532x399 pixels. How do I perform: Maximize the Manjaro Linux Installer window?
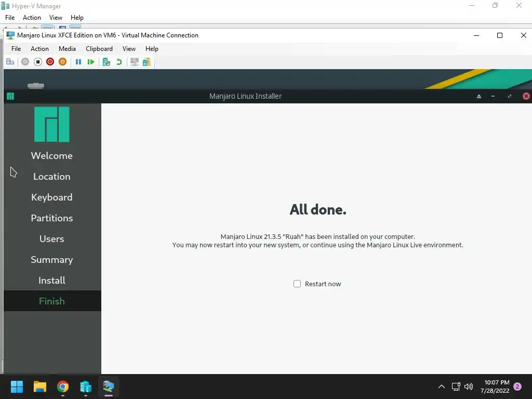pyautogui.click(x=510, y=96)
